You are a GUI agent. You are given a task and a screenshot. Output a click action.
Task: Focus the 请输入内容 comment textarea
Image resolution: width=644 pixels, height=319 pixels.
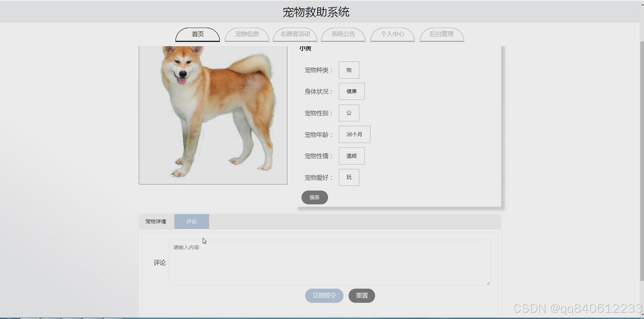click(x=330, y=262)
